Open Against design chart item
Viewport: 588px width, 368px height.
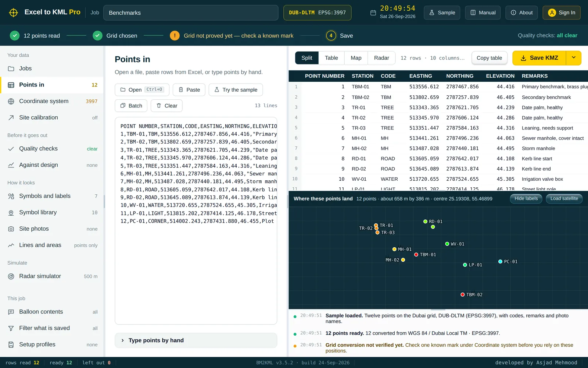pos(51,165)
